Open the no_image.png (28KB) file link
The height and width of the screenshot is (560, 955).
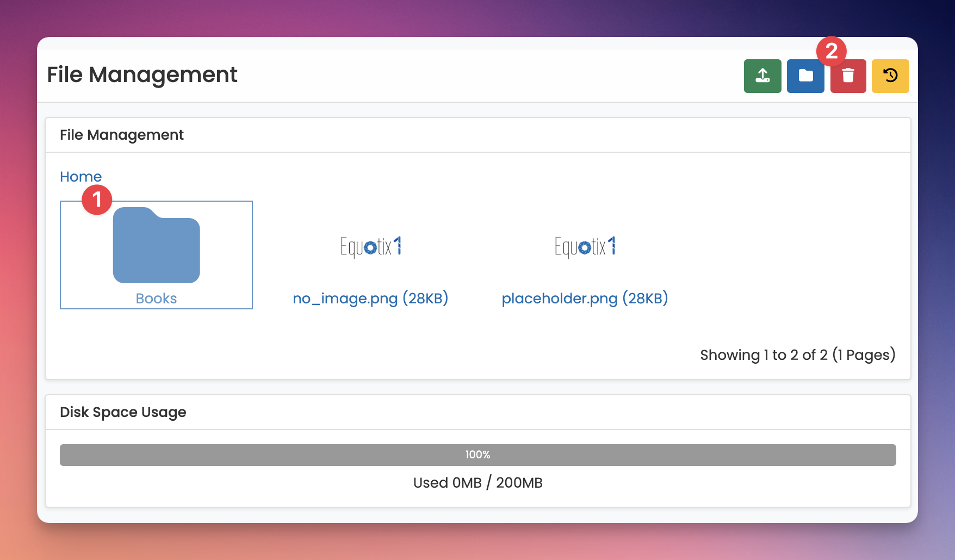pyautogui.click(x=370, y=298)
